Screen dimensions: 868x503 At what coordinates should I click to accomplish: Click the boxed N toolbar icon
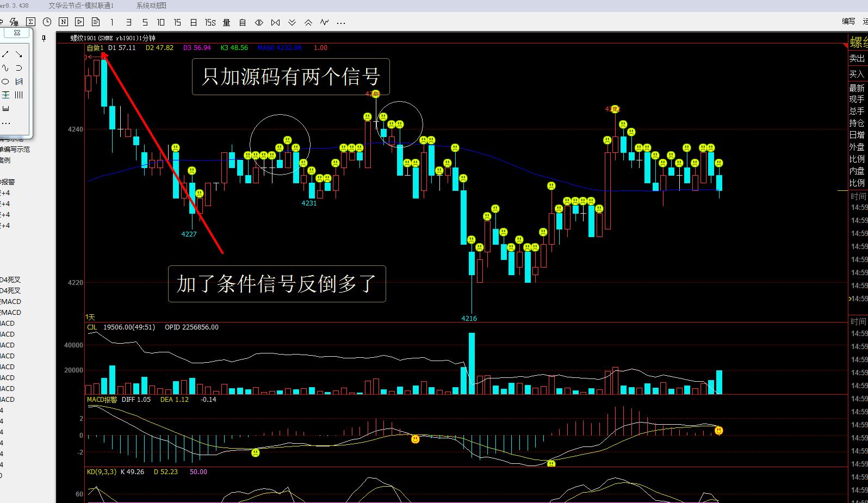63,22
